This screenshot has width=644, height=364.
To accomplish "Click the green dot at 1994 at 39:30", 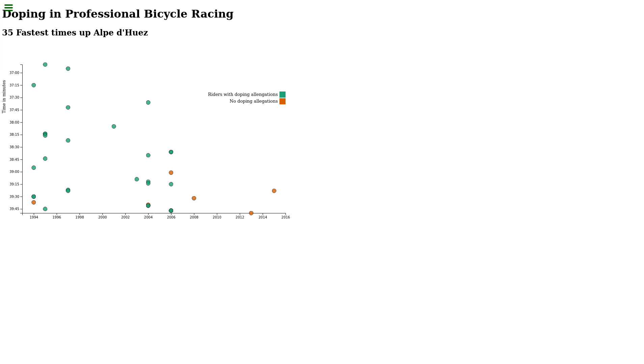I will (34, 197).
